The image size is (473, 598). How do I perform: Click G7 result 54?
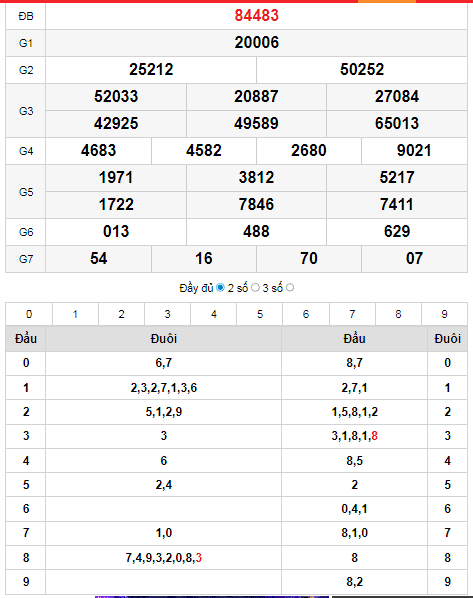coord(98,259)
